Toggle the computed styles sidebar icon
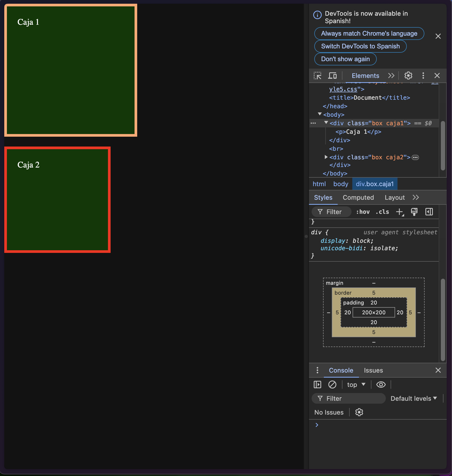452x476 pixels. point(429,212)
